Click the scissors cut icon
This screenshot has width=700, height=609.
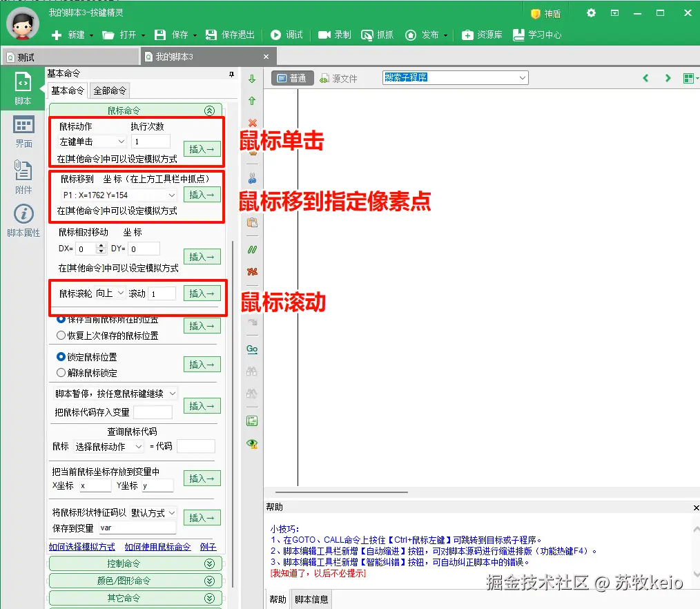click(252, 179)
